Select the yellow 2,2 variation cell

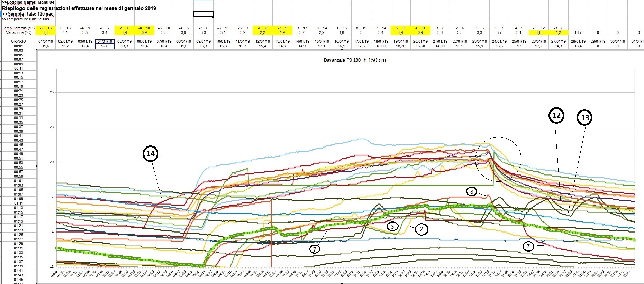[262, 32]
